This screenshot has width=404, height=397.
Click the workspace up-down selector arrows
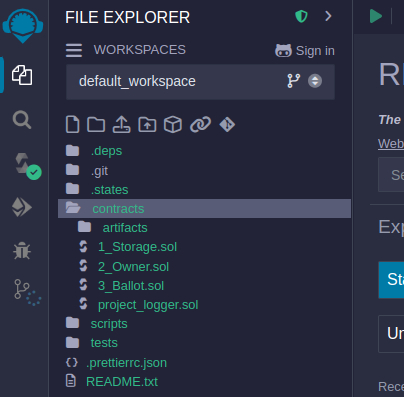315,81
